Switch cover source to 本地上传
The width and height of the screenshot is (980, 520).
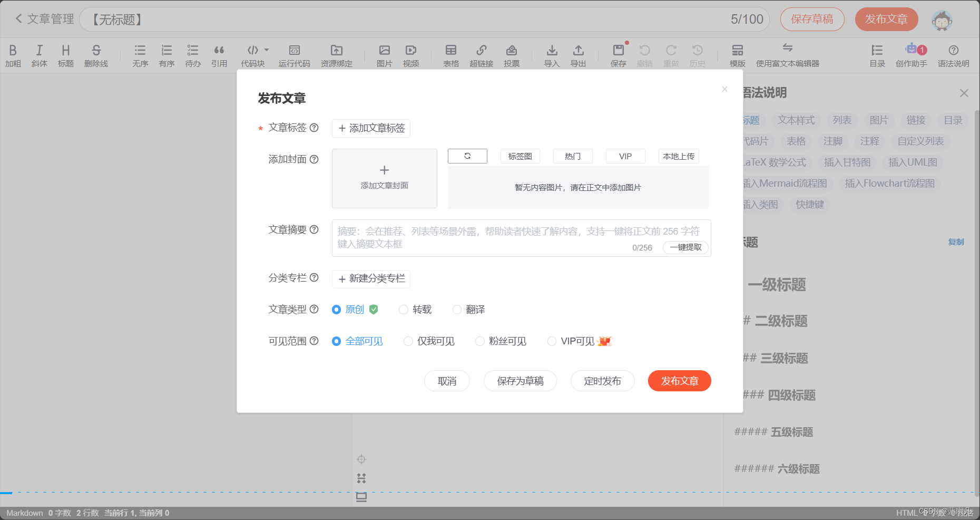pos(678,156)
